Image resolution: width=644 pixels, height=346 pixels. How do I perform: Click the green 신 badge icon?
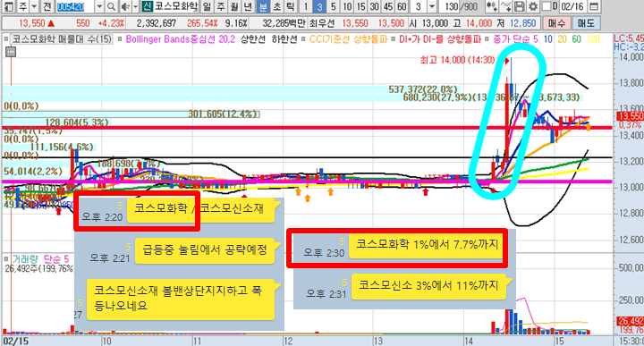[147, 6]
